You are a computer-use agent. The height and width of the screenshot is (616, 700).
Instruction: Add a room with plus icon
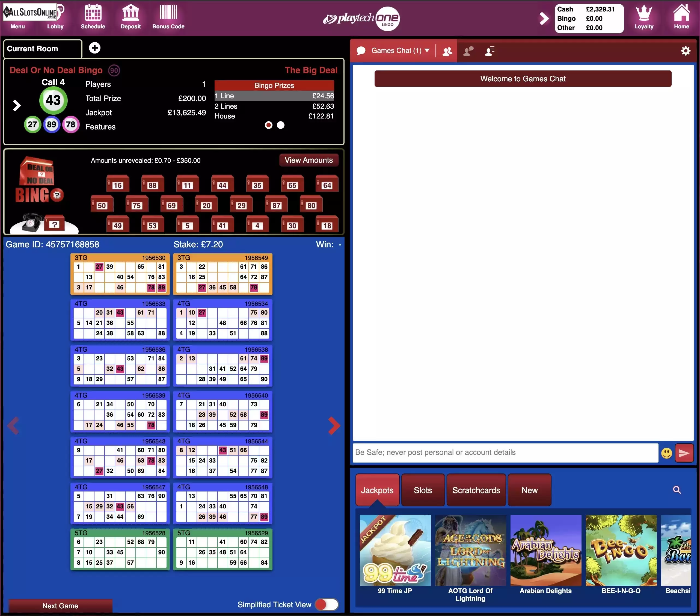click(x=95, y=48)
